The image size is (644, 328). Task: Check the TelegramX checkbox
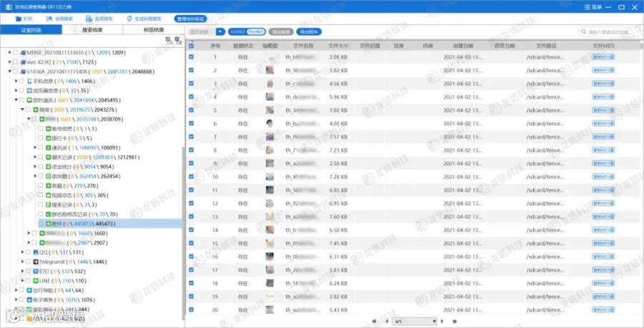[x=28, y=262]
